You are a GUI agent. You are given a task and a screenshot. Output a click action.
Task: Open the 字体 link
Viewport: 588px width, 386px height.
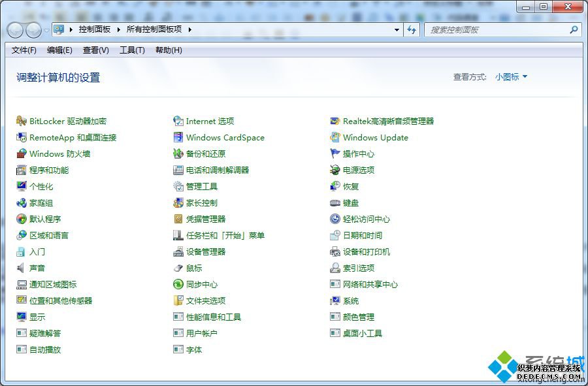pyautogui.click(x=194, y=349)
